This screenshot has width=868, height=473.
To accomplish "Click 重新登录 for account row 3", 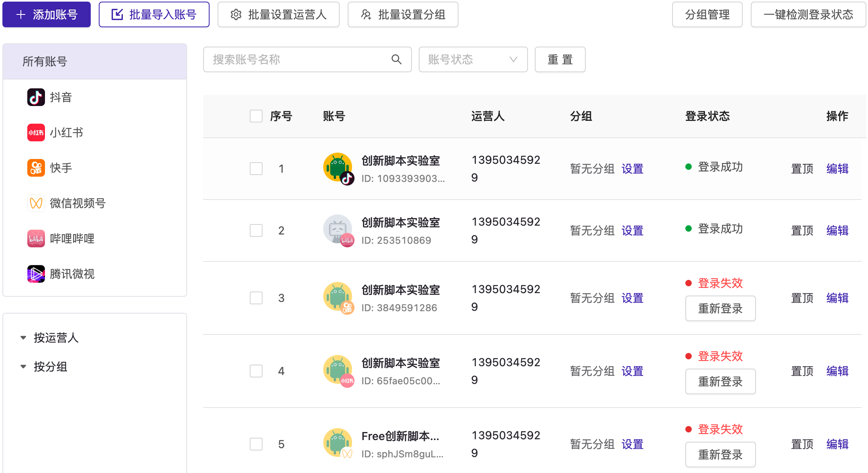I will coord(720,308).
